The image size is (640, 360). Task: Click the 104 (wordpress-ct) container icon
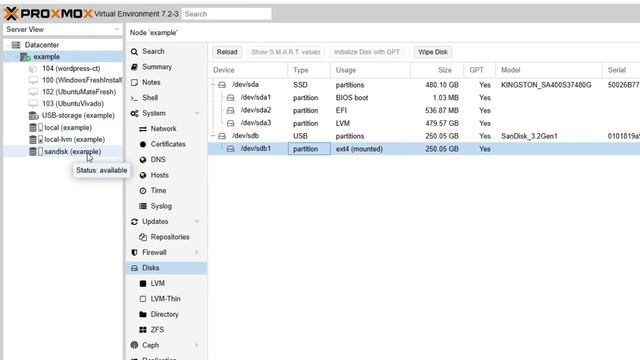pyautogui.click(x=33, y=69)
